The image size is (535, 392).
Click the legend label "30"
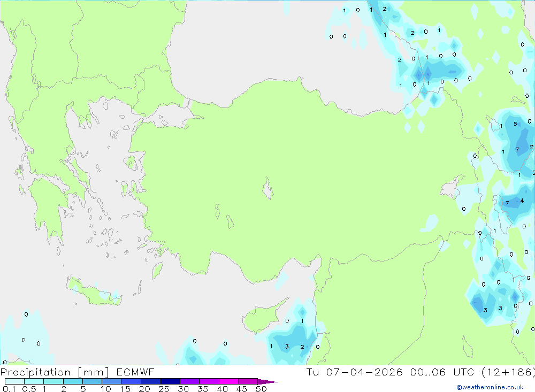pyautogui.click(x=183, y=389)
